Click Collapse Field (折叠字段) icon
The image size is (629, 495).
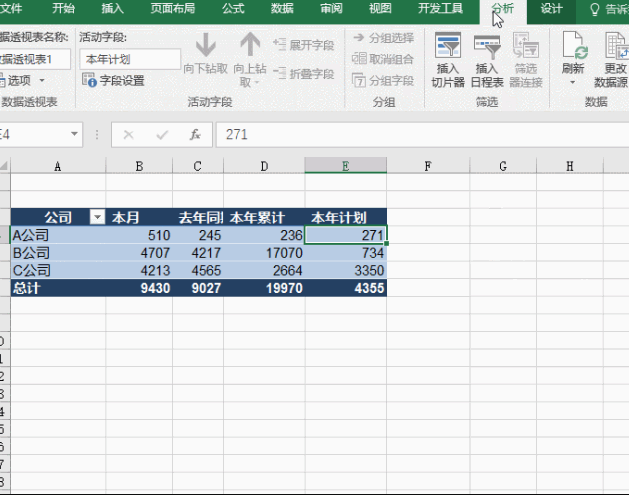tap(279, 73)
